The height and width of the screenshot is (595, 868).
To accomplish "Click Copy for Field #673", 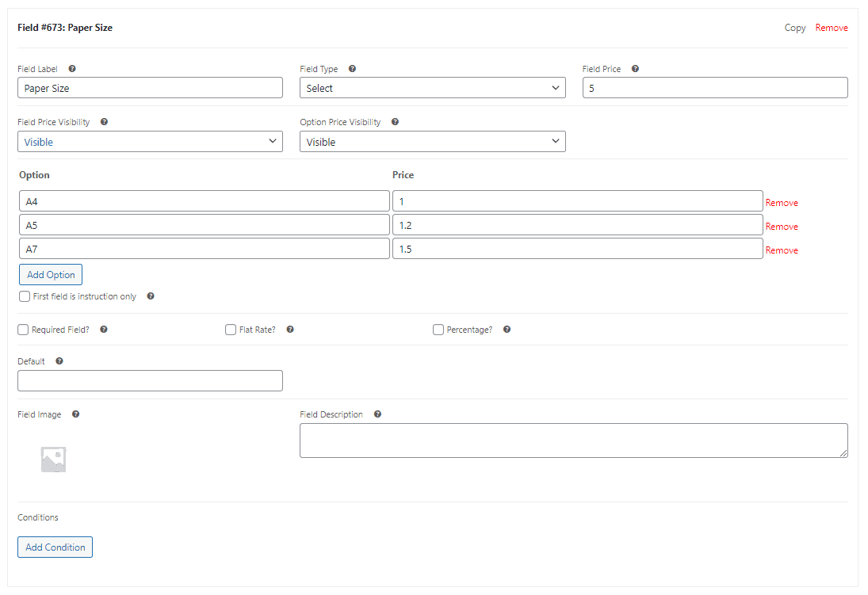I will 794,28.
